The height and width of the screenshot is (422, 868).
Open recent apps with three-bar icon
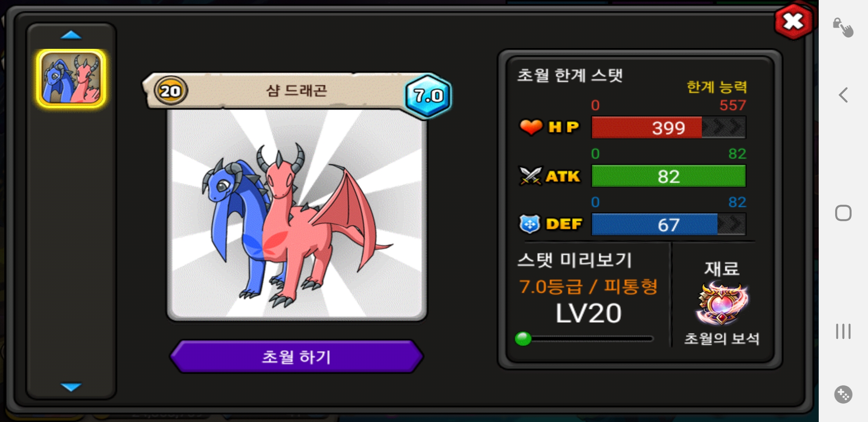[843, 331]
